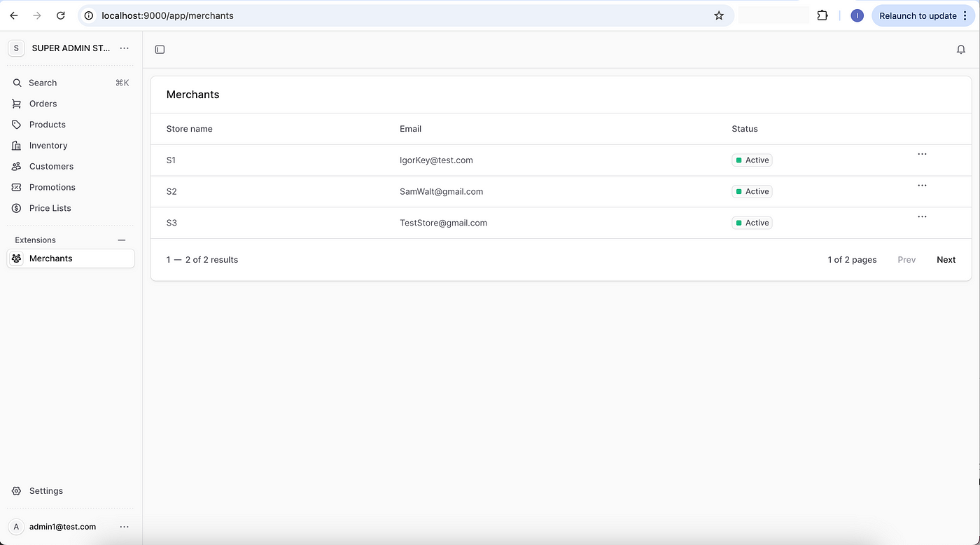Click the browser back arrow
This screenshot has width=980, height=545.
tap(14, 15)
